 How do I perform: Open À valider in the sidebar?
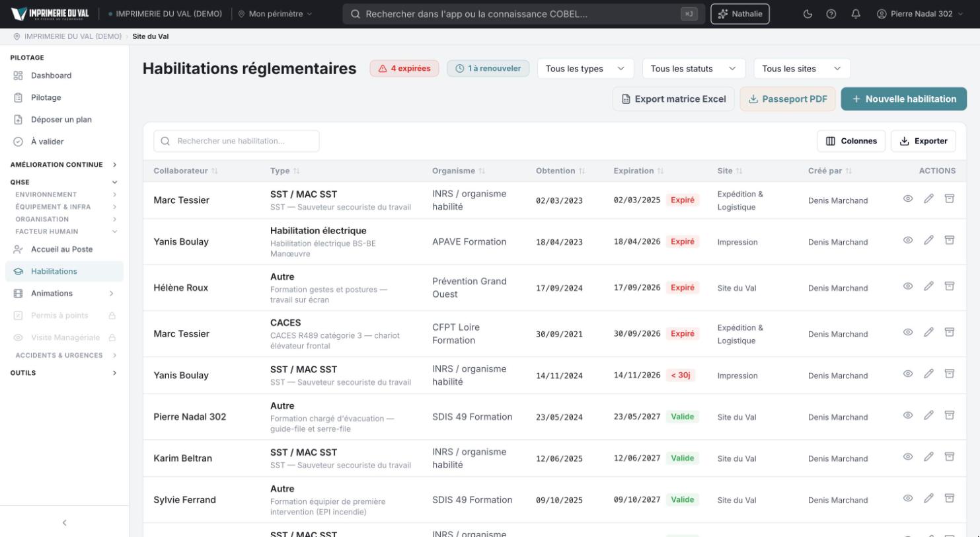[x=64, y=142]
